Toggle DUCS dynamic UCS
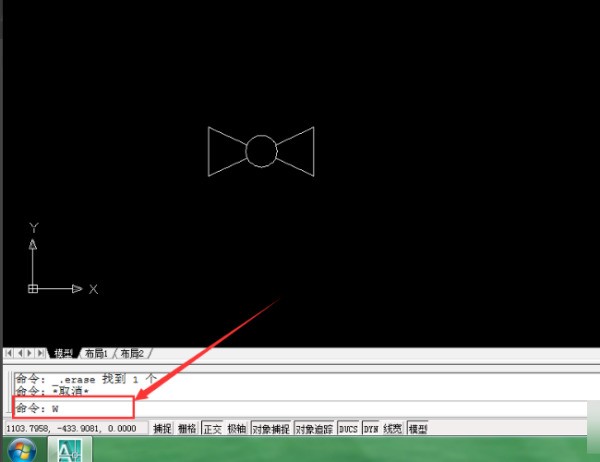 click(349, 429)
